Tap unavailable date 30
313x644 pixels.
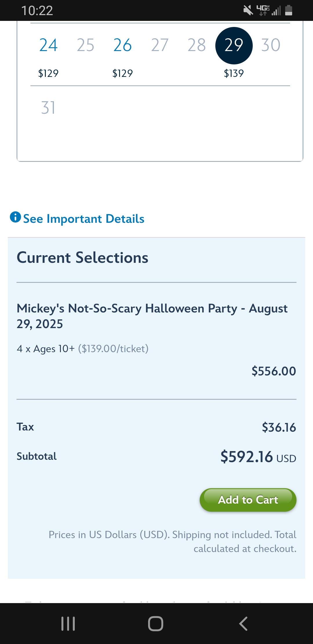271,45
